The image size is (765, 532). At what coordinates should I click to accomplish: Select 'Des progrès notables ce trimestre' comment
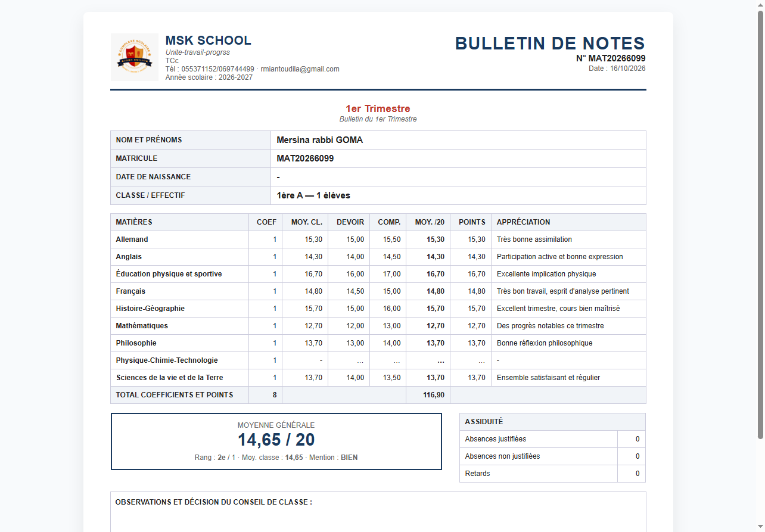[x=551, y=326]
